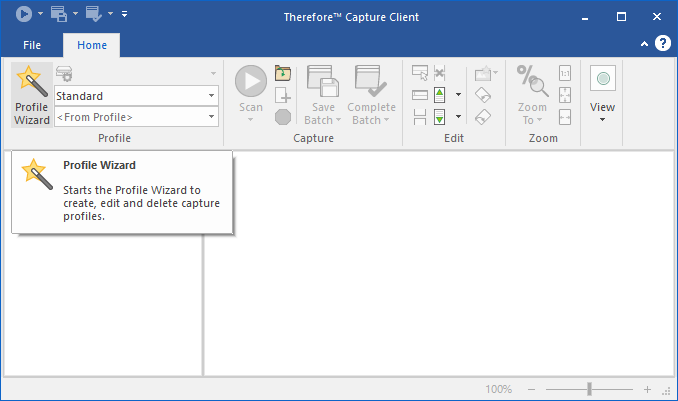678x401 pixels.
Task: Click the View circle icon
Action: [603, 79]
